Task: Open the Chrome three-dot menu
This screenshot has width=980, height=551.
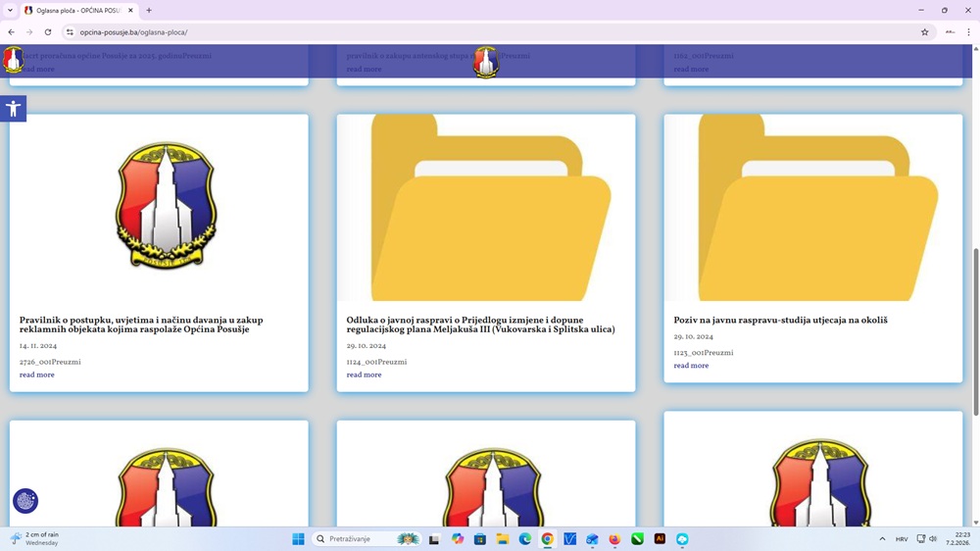Action: [x=968, y=32]
